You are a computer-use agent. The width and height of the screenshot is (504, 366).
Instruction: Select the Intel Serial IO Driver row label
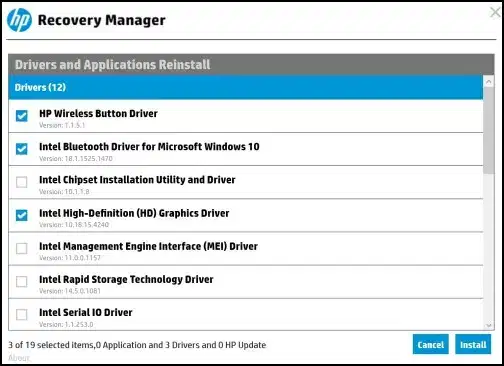86,312
